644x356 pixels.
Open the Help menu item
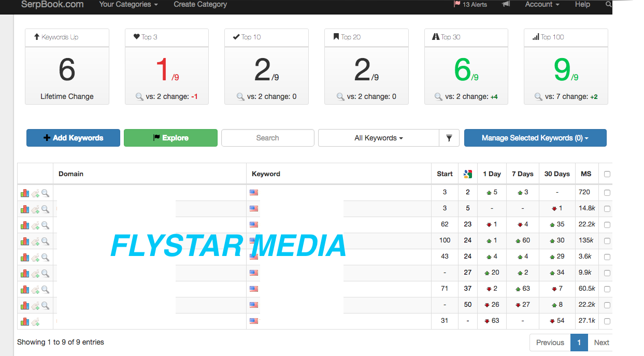[x=582, y=4]
